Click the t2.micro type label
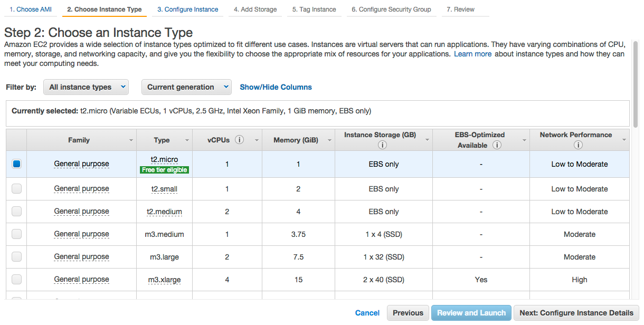This screenshot has height=325, width=644. tap(164, 159)
